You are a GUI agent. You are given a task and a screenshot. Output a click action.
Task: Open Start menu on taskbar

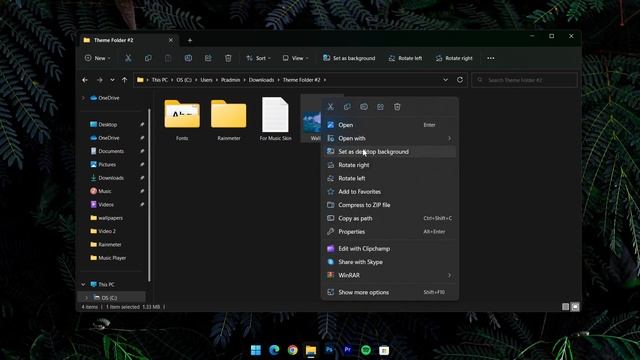pyautogui.click(x=256, y=350)
